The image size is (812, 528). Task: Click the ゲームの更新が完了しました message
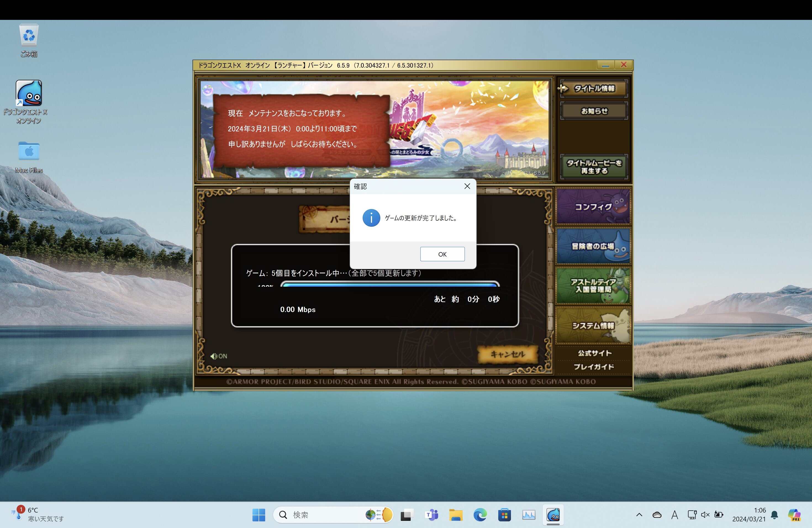pos(421,218)
